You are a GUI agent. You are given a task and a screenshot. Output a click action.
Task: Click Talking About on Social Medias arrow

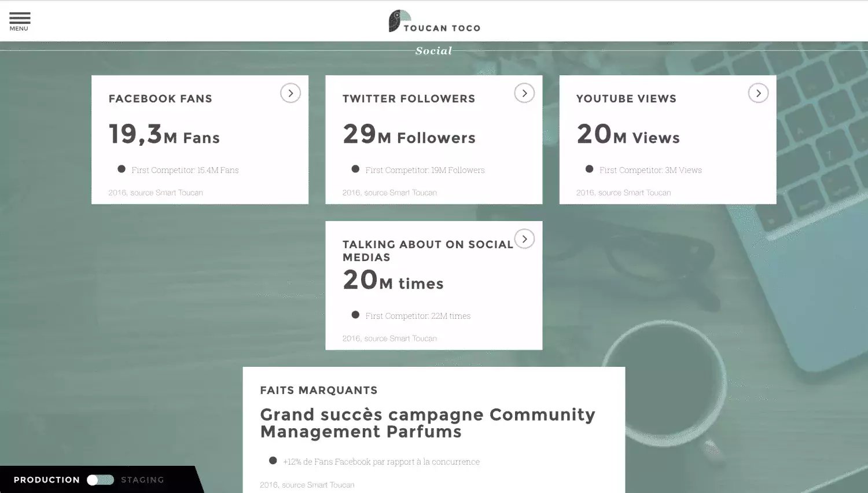(524, 239)
